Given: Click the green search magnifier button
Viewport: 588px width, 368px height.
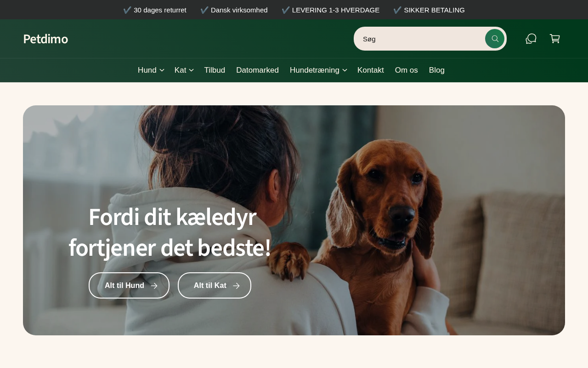Looking at the screenshot, I should pos(495,39).
